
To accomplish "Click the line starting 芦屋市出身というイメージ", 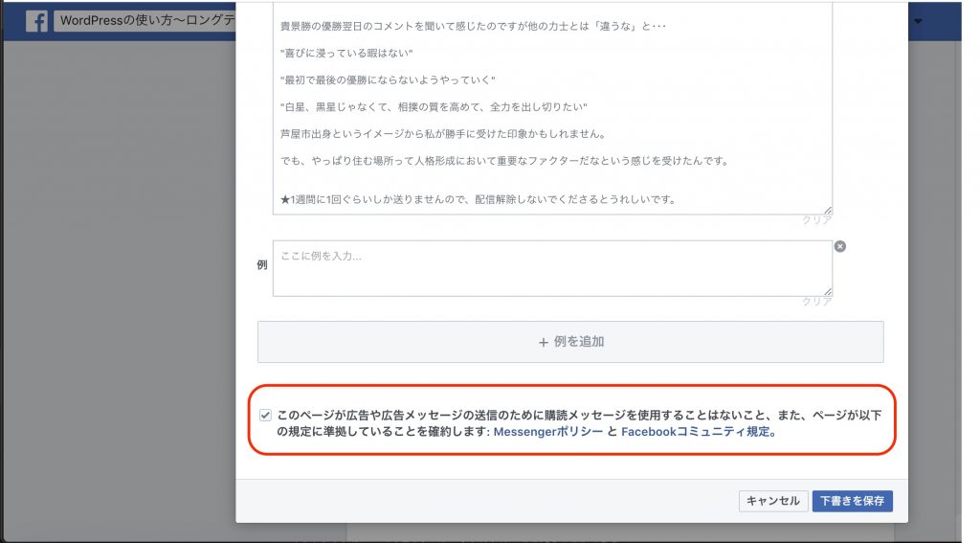I will (443, 134).
